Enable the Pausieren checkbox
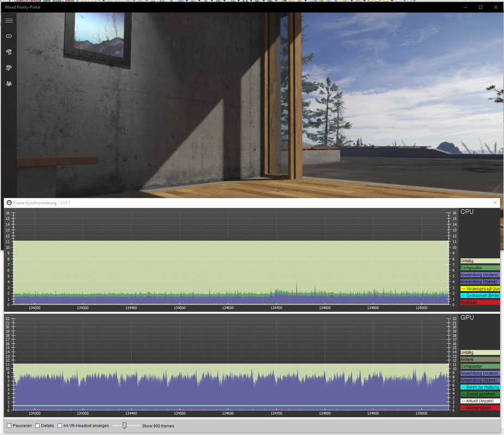Viewport: 504px width, 435px height. [x=9, y=426]
